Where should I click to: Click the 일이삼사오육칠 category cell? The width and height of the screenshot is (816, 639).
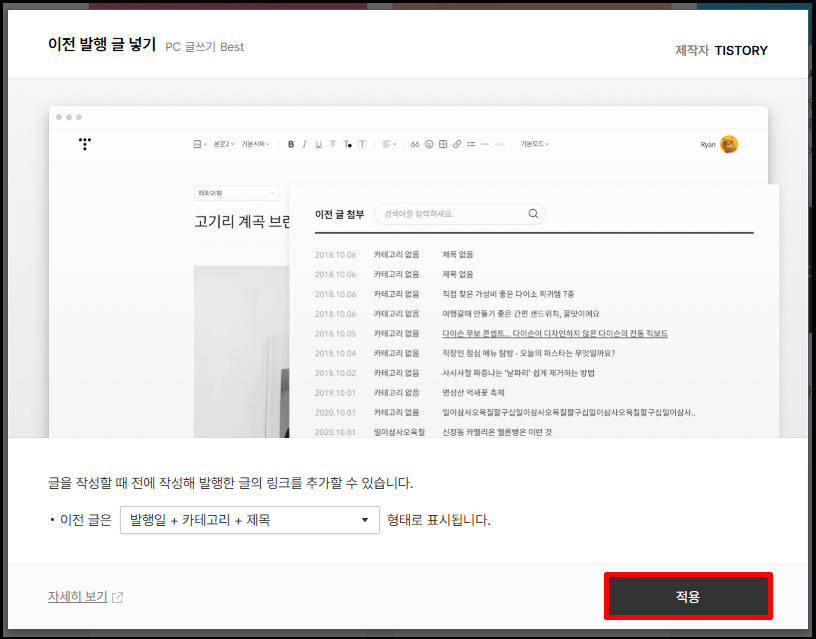coord(399,432)
